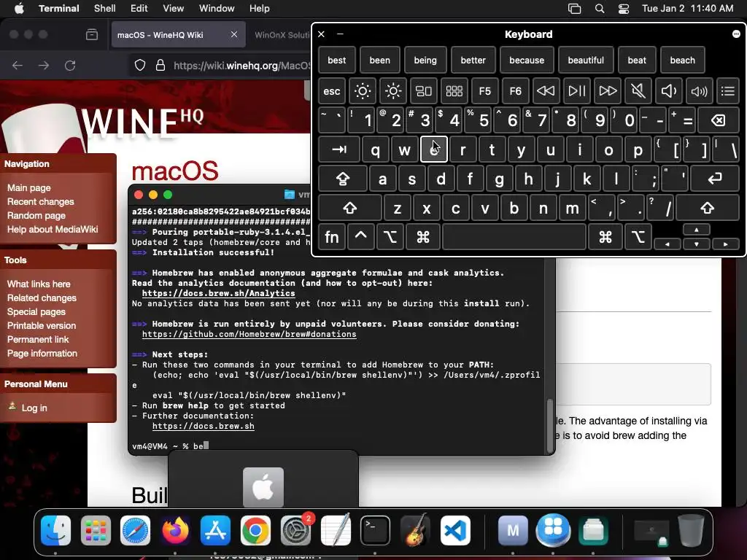The image size is (747, 560).
Task: Open System Settings from the Dock
Action: click(x=295, y=530)
